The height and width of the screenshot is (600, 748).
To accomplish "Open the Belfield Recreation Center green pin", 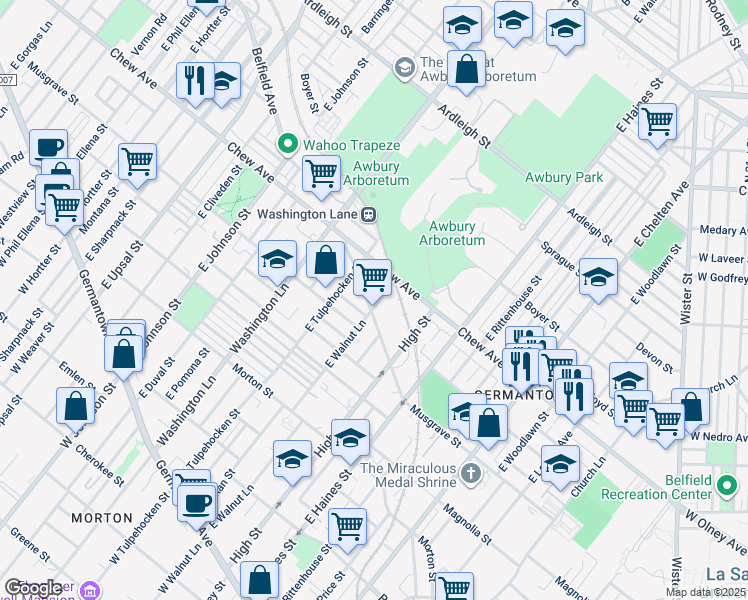I will pyautogui.click(x=727, y=486).
